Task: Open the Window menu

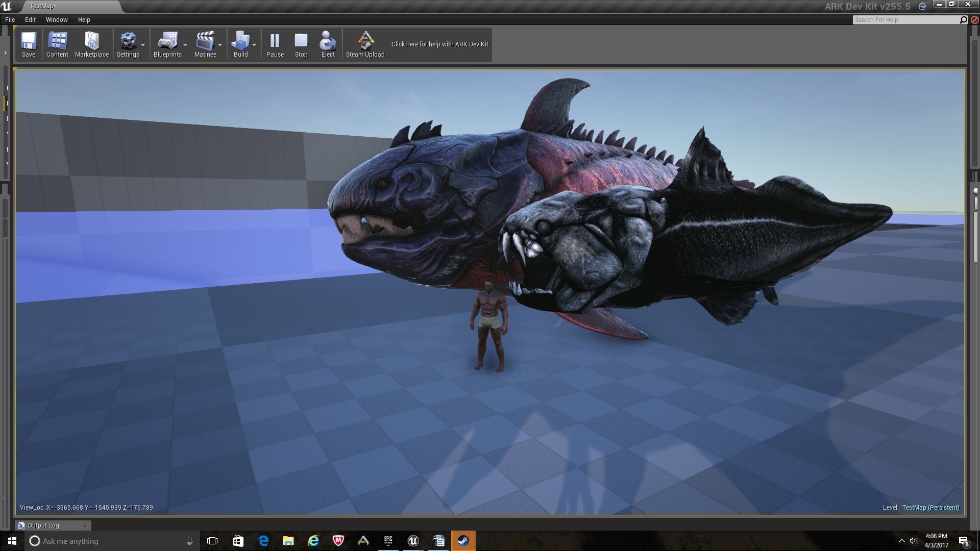Action: (57, 19)
